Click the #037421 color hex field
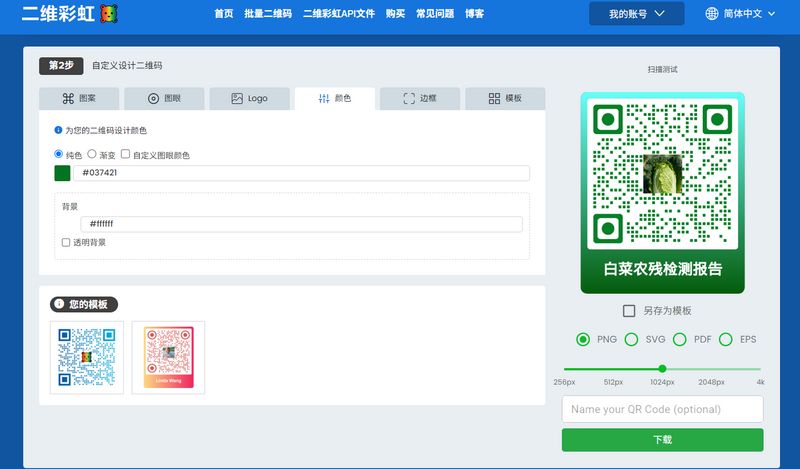 [x=302, y=173]
